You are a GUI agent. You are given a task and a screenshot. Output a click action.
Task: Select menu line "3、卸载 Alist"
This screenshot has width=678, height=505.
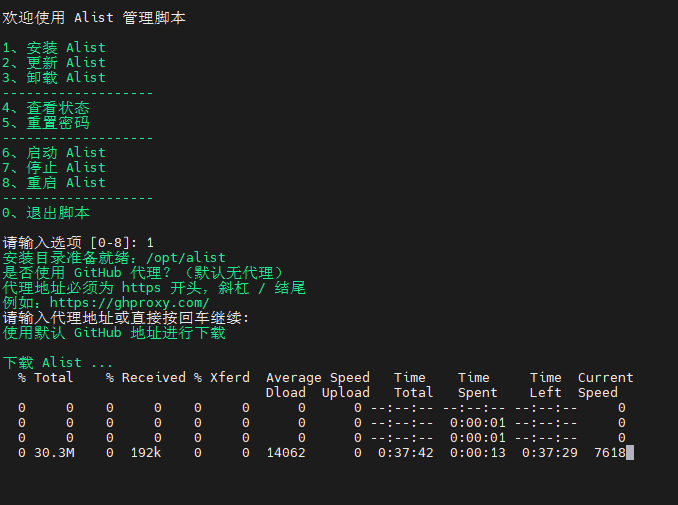[x=54, y=78]
